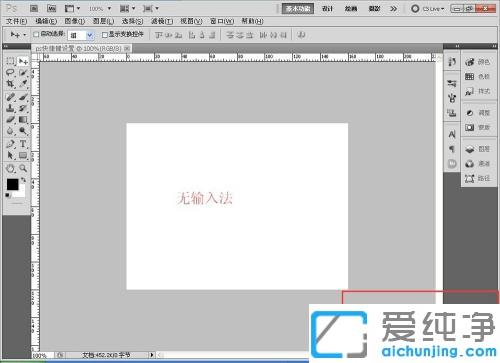Click the 无输入法 text on the canvas
The width and height of the screenshot is (500, 363).
tap(204, 198)
